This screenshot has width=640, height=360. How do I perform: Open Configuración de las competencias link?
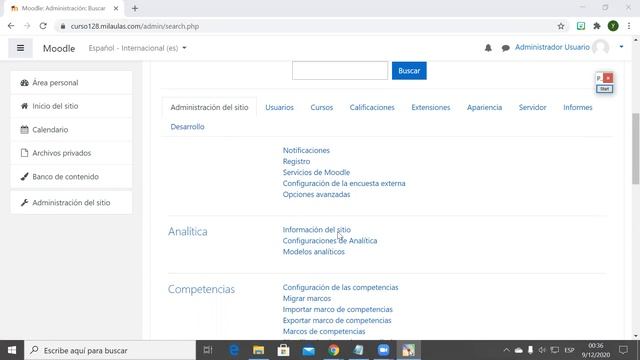[x=340, y=287]
